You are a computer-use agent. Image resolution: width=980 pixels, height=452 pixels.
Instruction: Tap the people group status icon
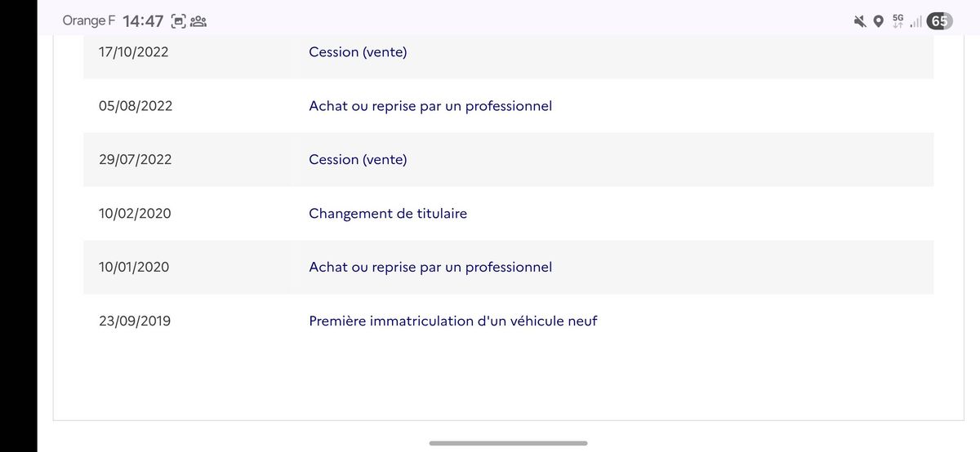click(198, 21)
